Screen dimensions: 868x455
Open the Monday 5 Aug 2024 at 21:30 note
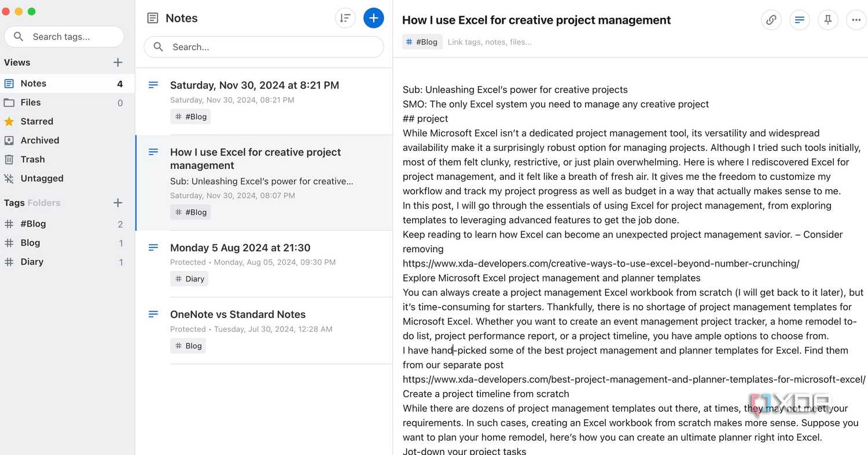(264, 264)
